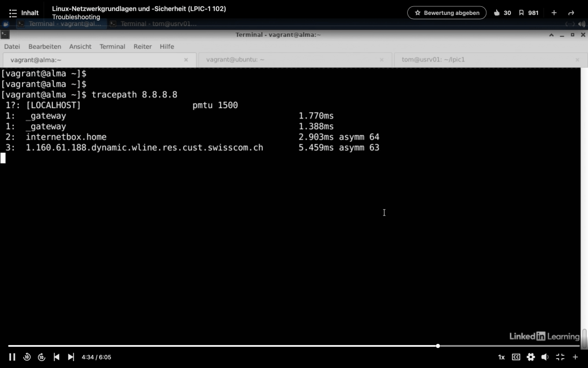
Task: Like the course with thumbs up
Action: [x=497, y=13]
